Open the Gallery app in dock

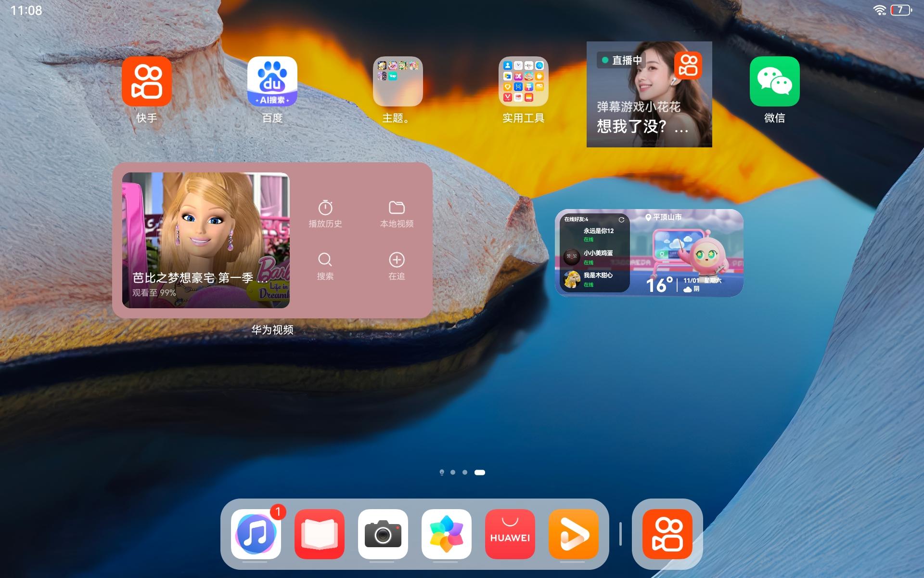[446, 534]
